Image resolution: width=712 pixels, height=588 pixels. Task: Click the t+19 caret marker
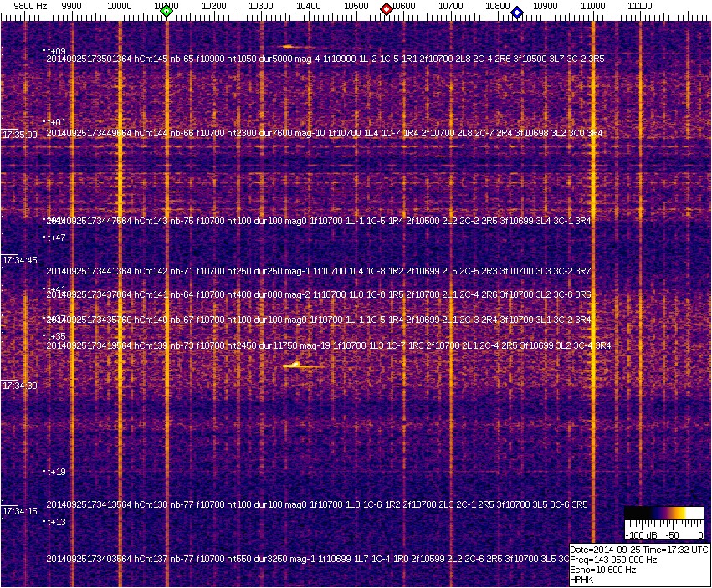pyautogui.click(x=55, y=472)
